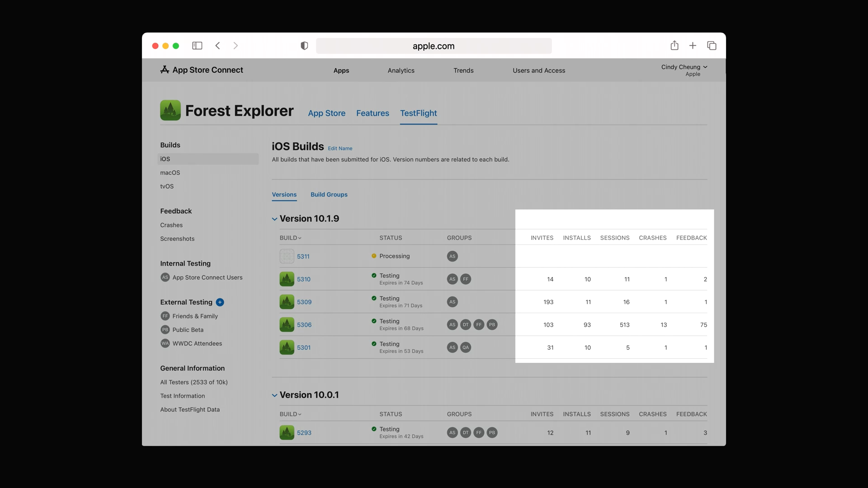The width and height of the screenshot is (868, 488).
Task: Toggle the Safari sidebar icon
Action: click(197, 46)
